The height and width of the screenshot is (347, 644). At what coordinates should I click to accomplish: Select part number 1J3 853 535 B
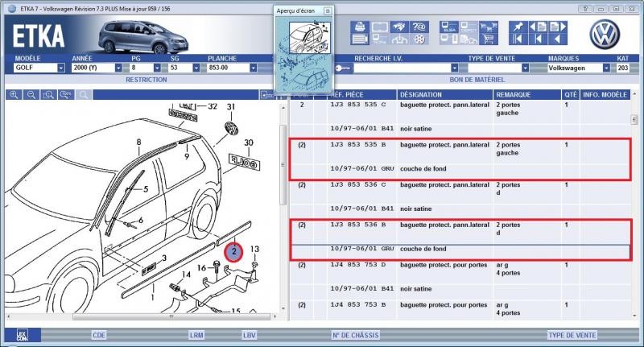click(357, 145)
